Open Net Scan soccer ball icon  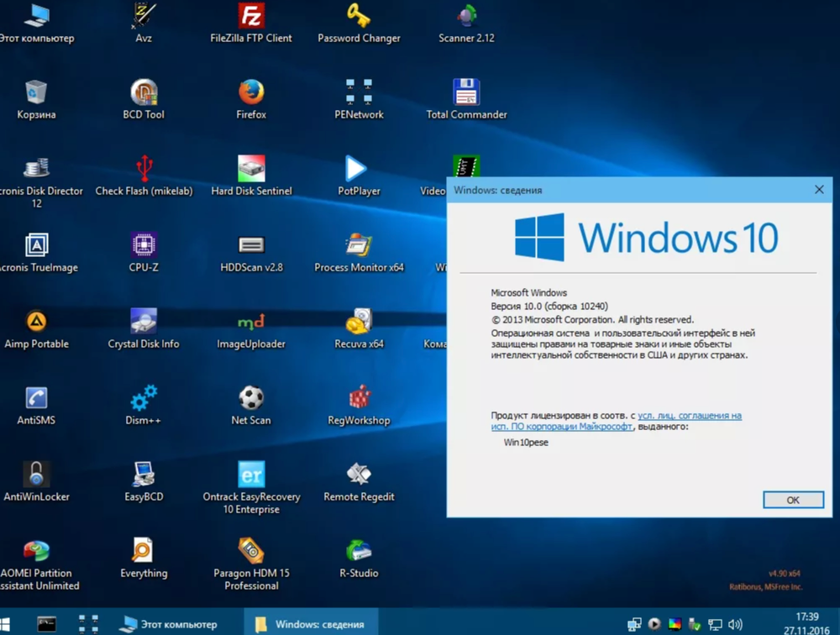coord(250,406)
